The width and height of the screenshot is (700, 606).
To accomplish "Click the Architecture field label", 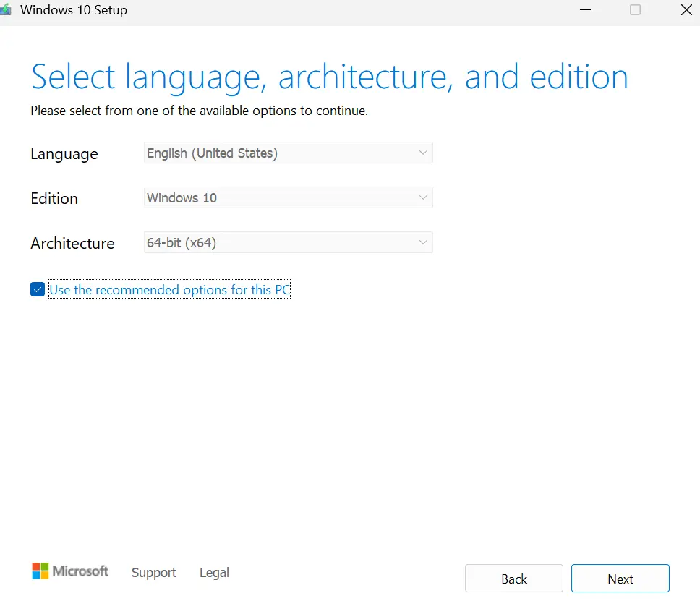I will pos(72,244).
